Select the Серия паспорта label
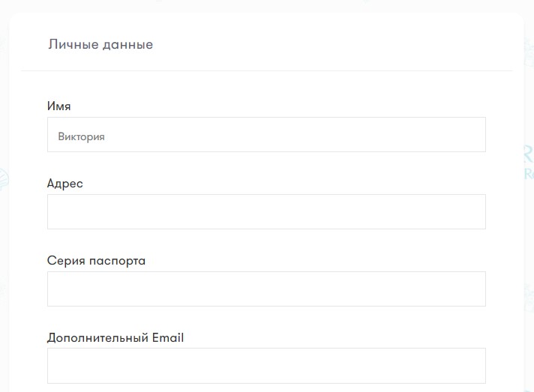This screenshot has width=534, height=392. 97,261
